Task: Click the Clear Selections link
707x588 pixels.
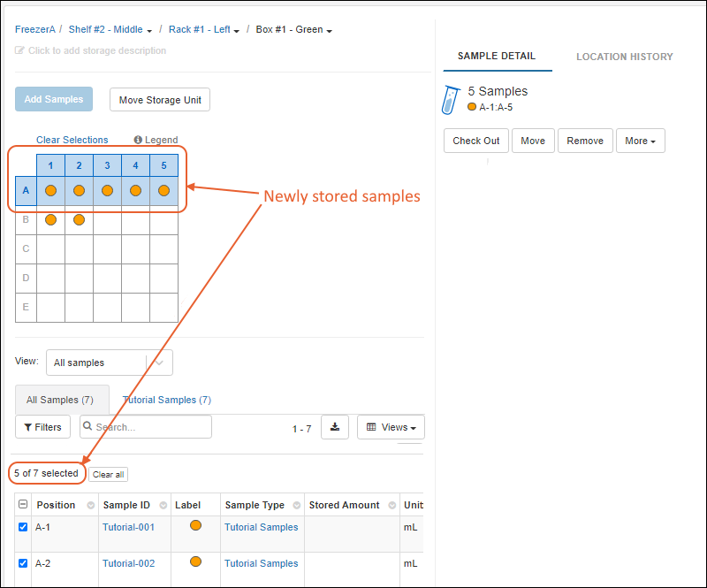Action: coord(72,140)
